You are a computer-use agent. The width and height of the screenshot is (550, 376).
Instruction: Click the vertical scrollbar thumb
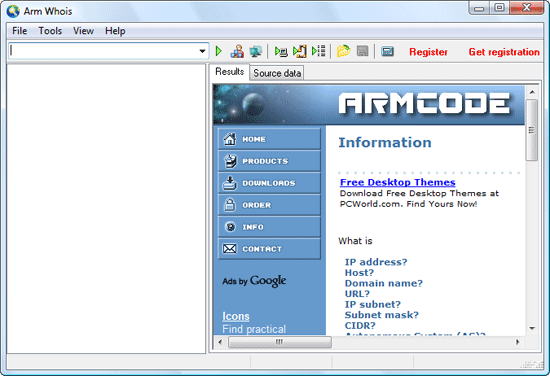pyautogui.click(x=532, y=130)
